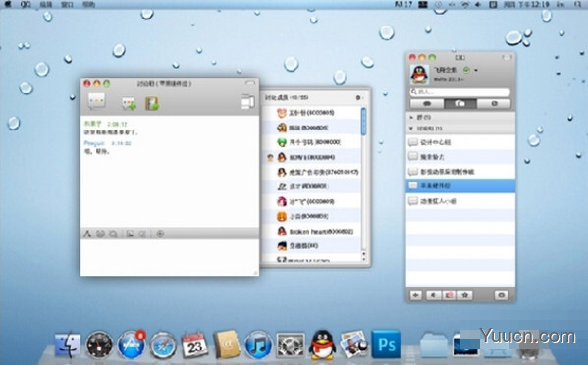
Task: Click the penguin avatar in QQ main window
Action: click(419, 74)
